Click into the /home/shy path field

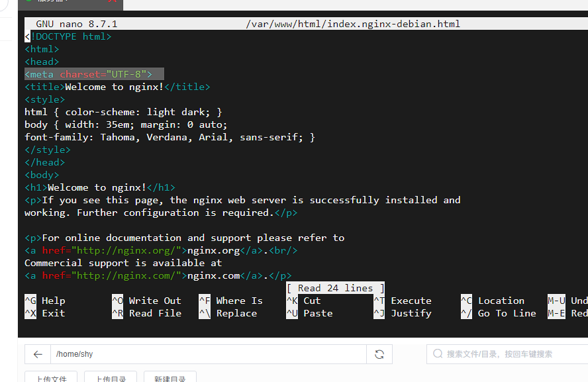[208, 354]
